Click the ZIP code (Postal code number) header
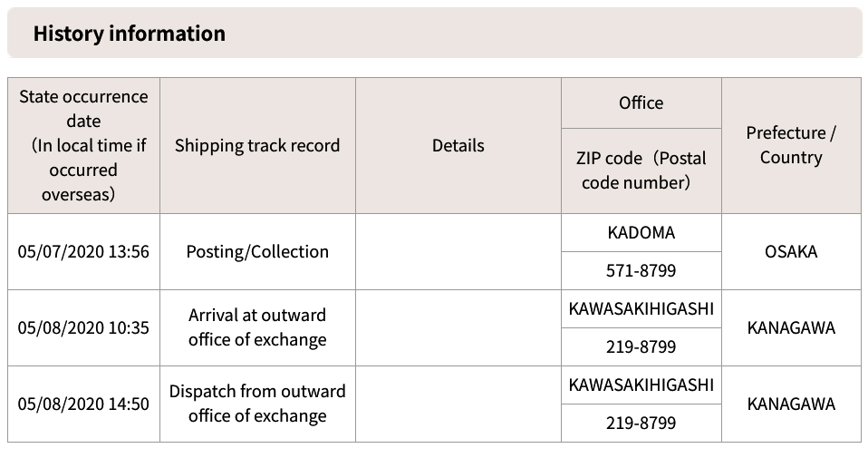The width and height of the screenshot is (868, 458). click(641, 171)
